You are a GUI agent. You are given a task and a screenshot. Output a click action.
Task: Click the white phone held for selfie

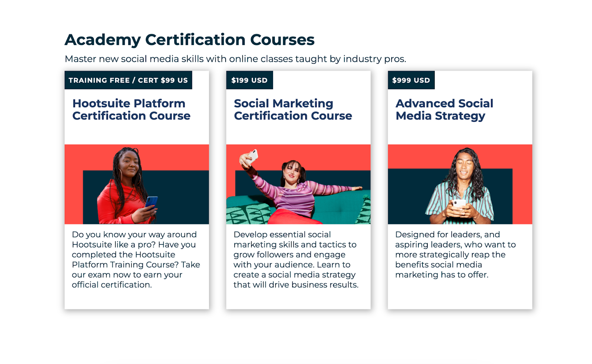252,156
